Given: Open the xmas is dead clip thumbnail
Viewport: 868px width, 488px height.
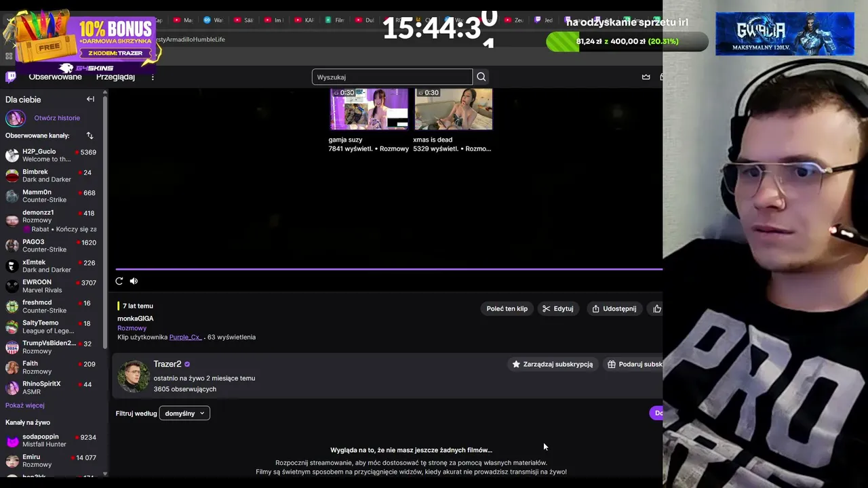Looking at the screenshot, I should pyautogui.click(x=454, y=108).
